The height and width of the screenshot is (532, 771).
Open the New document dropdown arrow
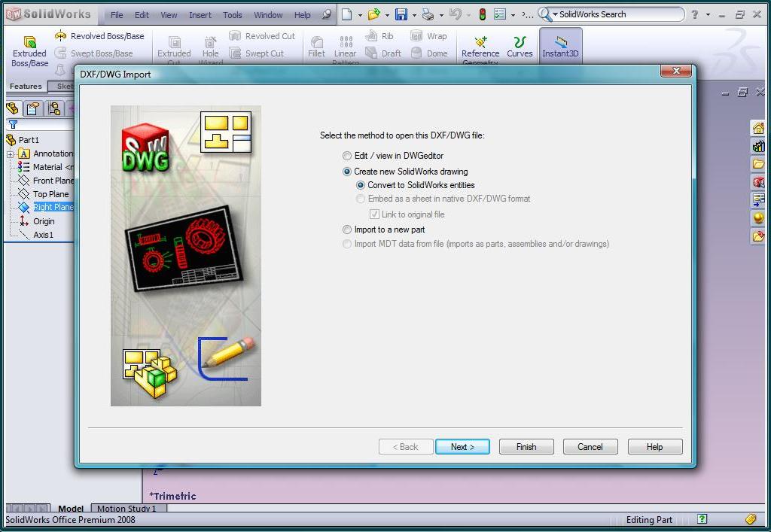pos(360,15)
